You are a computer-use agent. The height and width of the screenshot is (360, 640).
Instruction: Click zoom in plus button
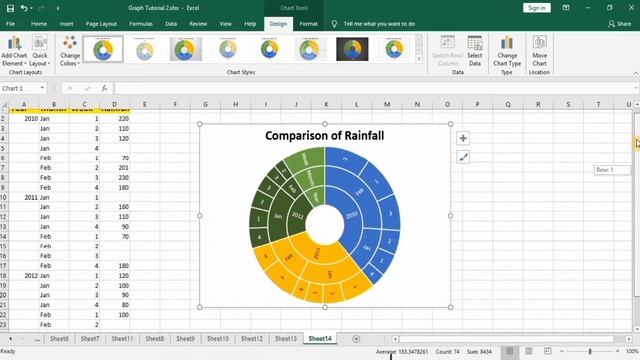pyautogui.click(x=618, y=351)
